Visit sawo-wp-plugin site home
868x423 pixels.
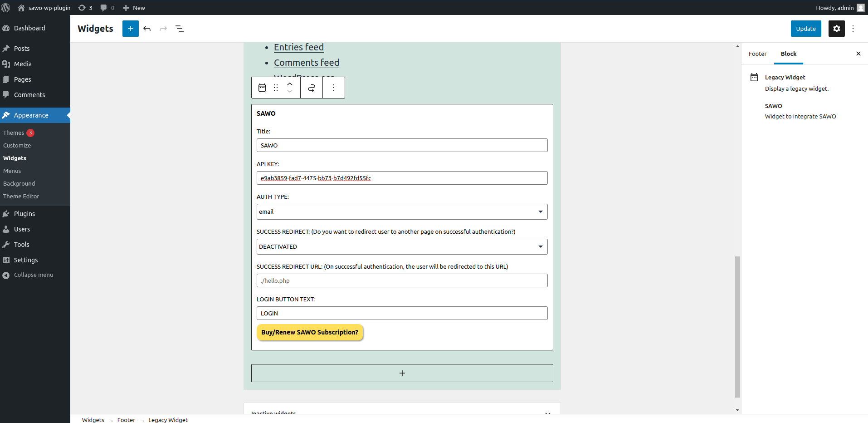point(44,8)
